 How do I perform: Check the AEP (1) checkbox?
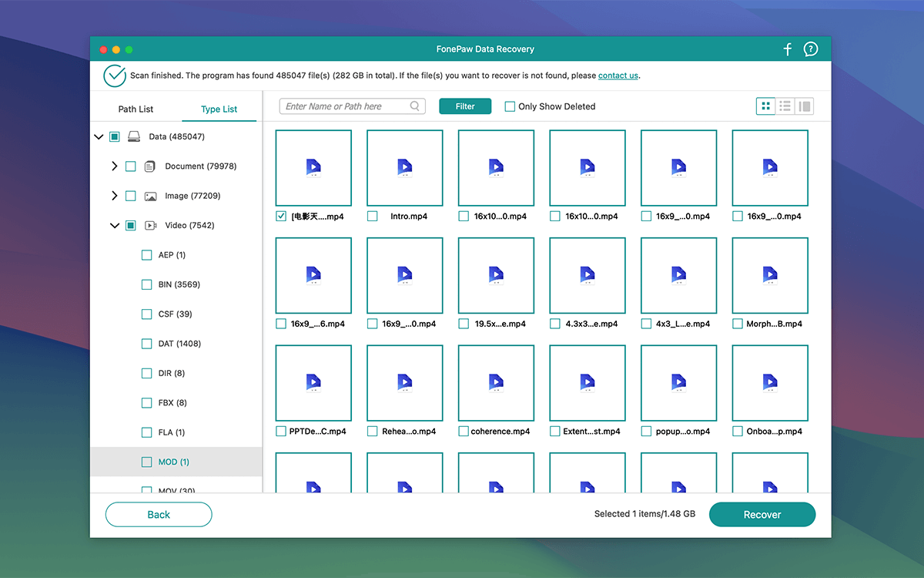(x=147, y=255)
